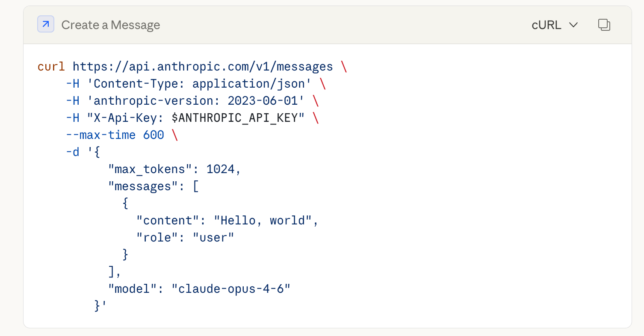Click the curl keyword in the code

click(x=51, y=67)
